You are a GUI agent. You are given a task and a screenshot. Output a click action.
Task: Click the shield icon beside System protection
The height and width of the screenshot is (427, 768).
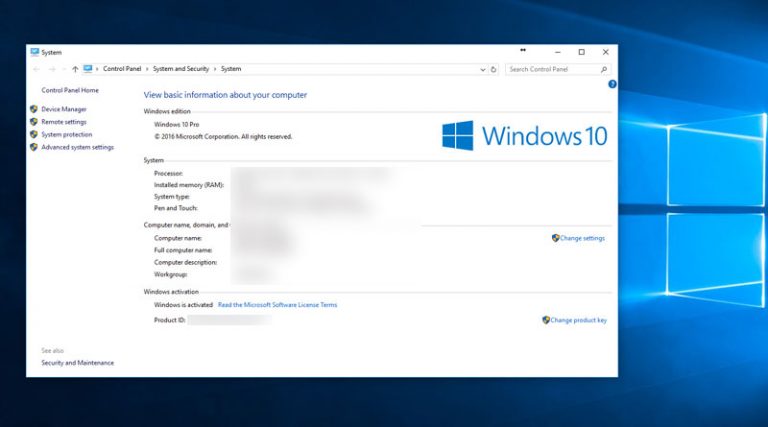34,135
